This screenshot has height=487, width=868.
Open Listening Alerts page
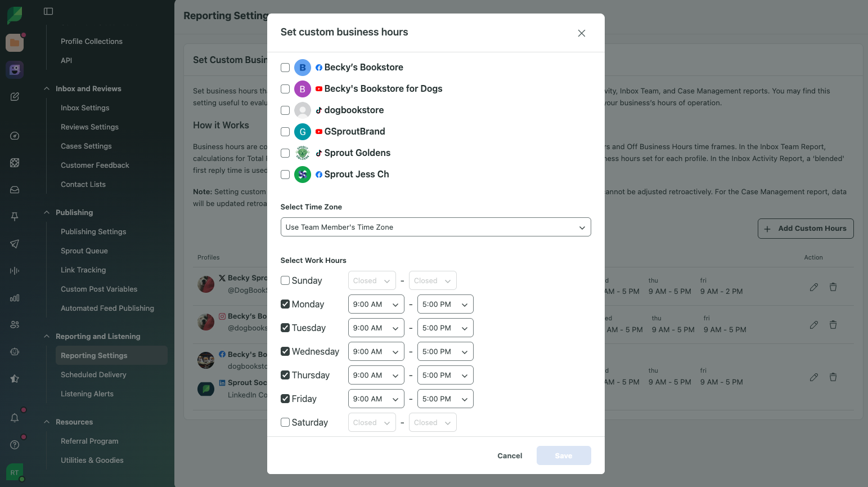pyautogui.click(x=87, y=394)
